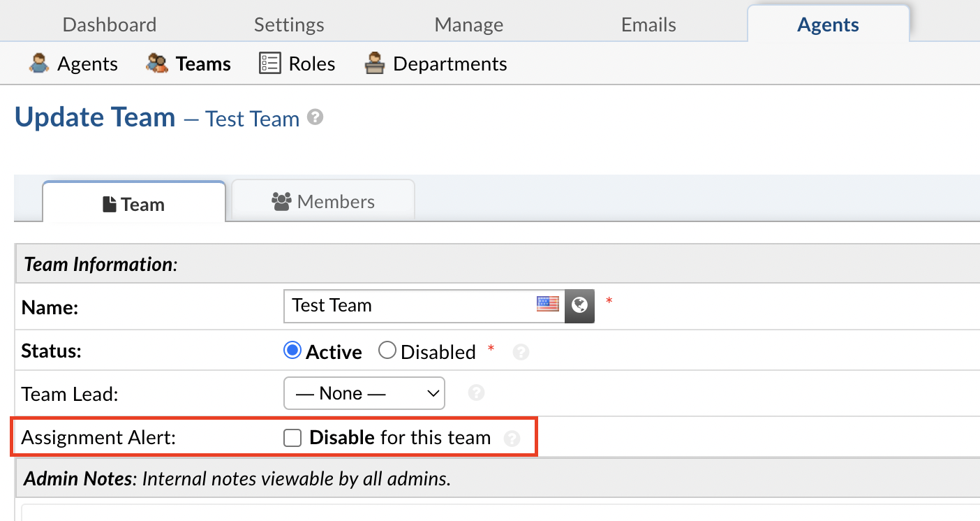Click the Departments desk icon
The image size is (980, 521).
click(375, 64)
